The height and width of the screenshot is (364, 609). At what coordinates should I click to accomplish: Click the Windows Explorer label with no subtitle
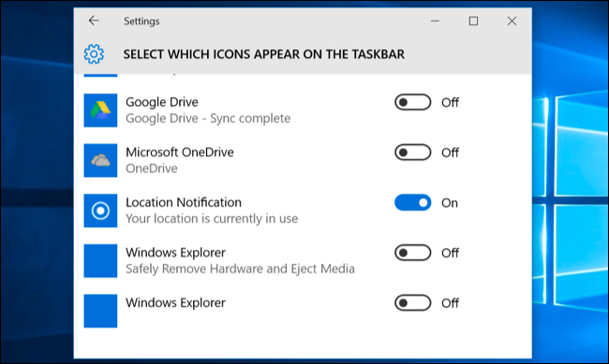[175, 302]
